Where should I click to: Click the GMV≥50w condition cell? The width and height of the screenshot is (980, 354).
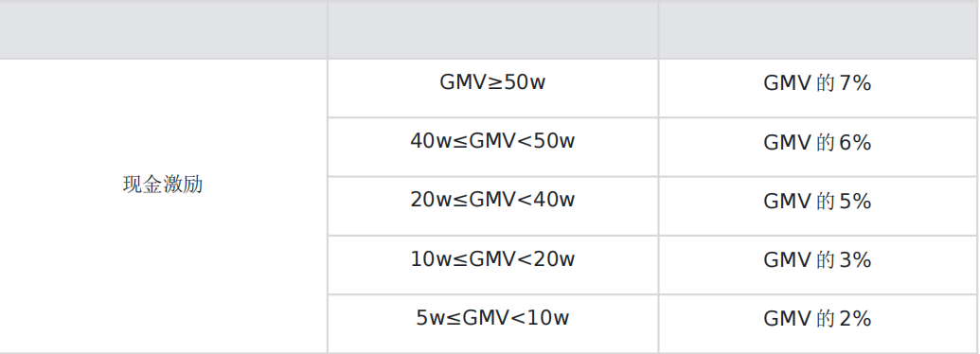coord(492,88)
